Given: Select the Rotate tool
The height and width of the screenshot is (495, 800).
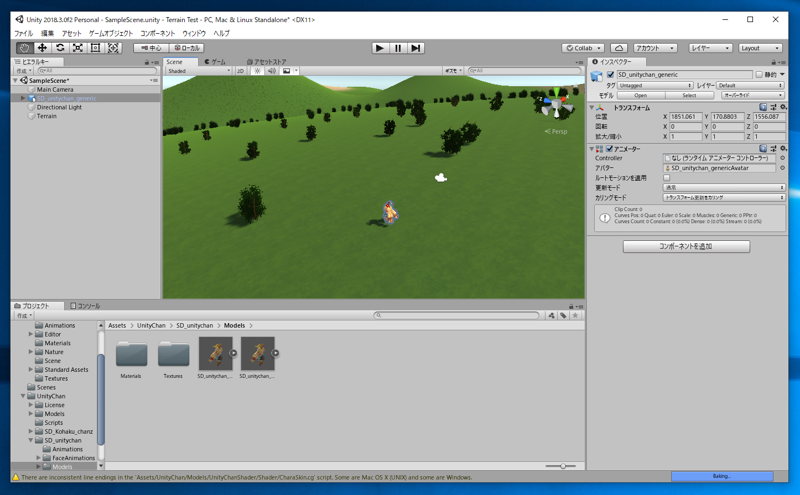Looking at the screenshot, I should tap(60, 48).
